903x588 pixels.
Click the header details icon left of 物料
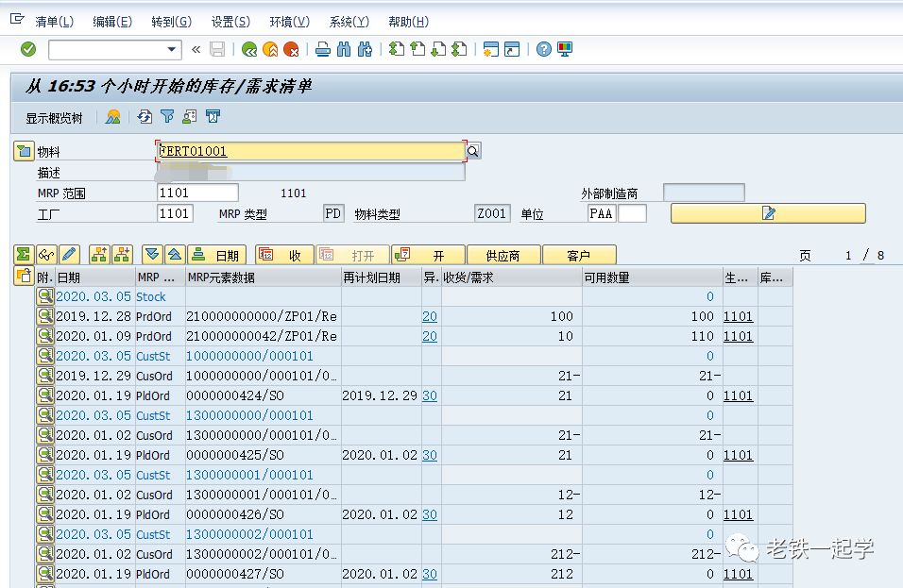(x=24, y=151)
